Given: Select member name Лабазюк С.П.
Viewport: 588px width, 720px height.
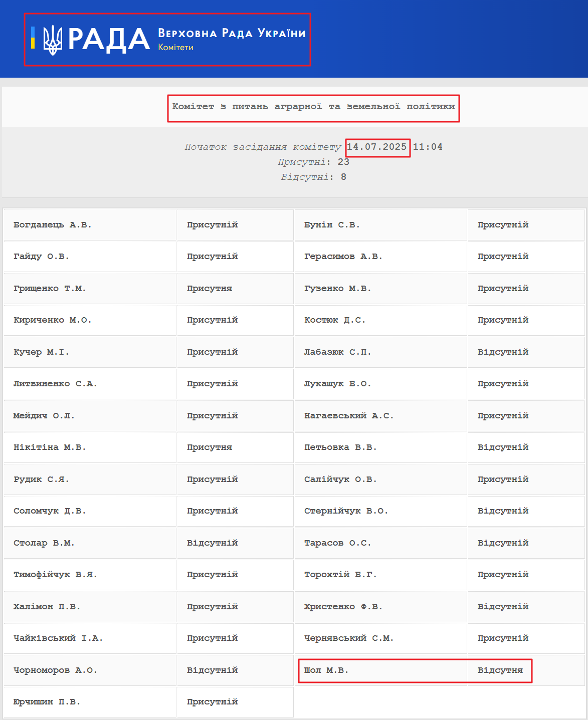Looking at the screenshot, I should click(337, 352).
